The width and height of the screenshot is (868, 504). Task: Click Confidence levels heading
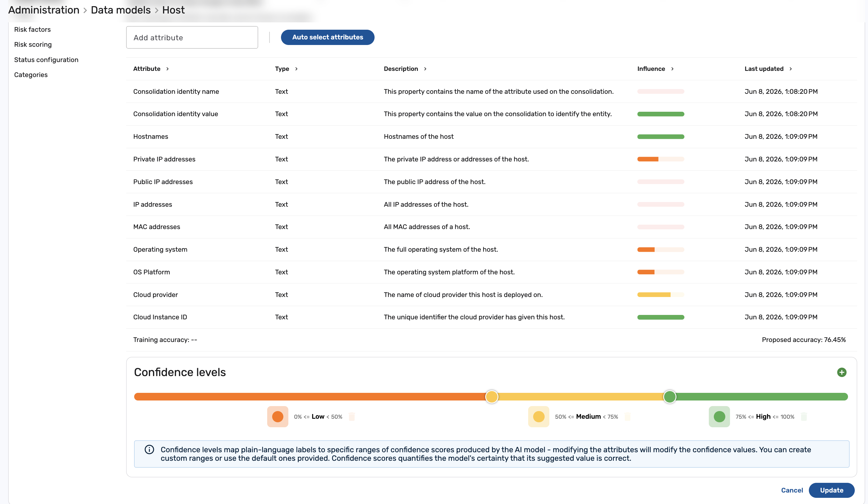(180, 372)
